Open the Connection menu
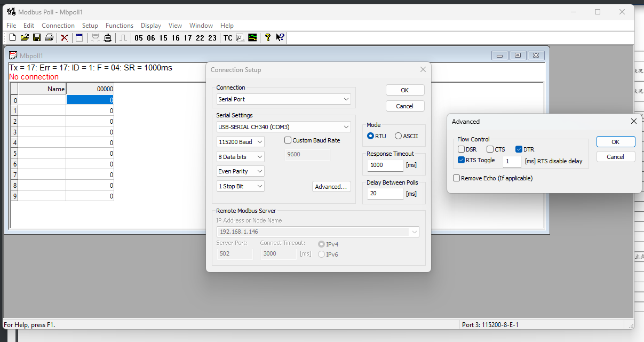 [58, 26]
